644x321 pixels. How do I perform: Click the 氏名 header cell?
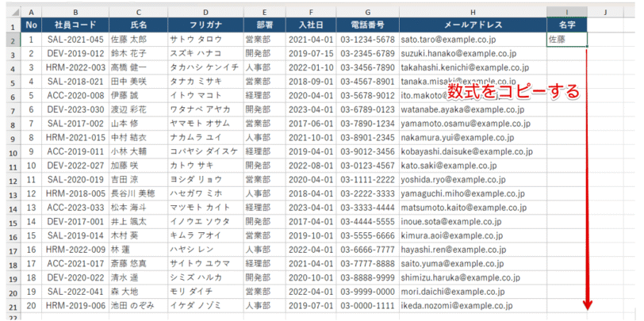coord(139,25)
